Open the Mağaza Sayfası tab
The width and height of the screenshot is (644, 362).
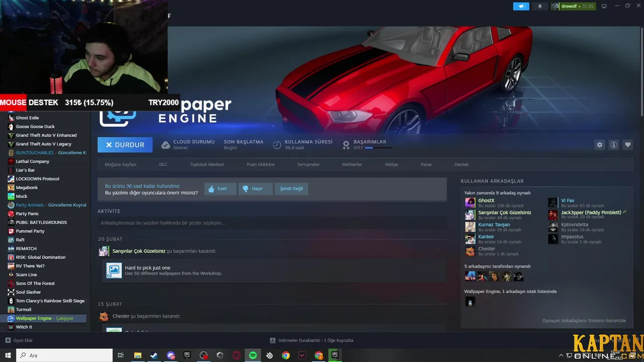[120, 164]
